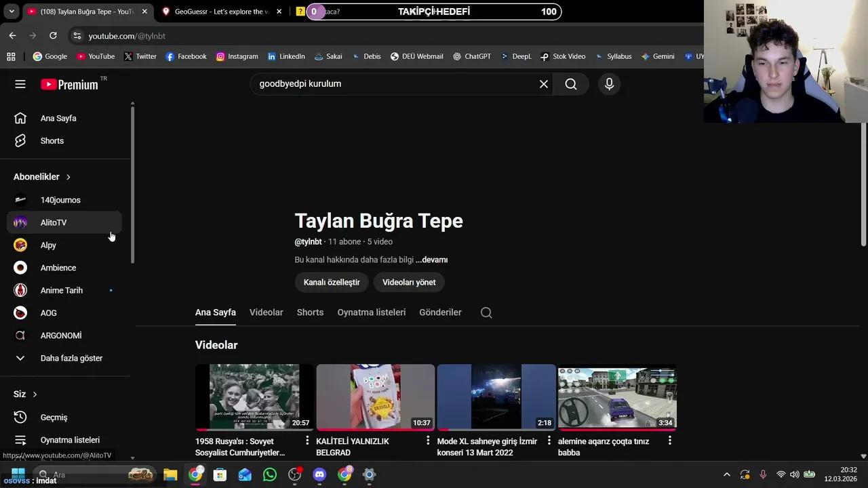Open the AOG subscription channel
868x488 pixels.
[65, 312]
